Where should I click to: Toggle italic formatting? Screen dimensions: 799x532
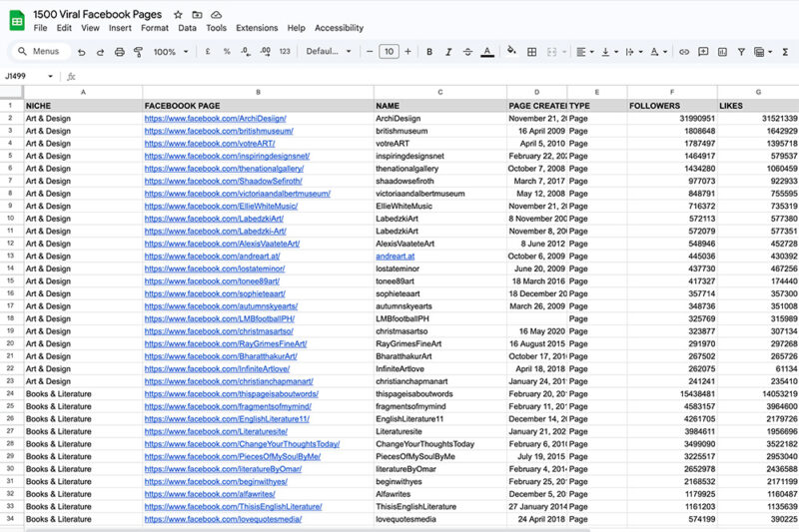448,52
